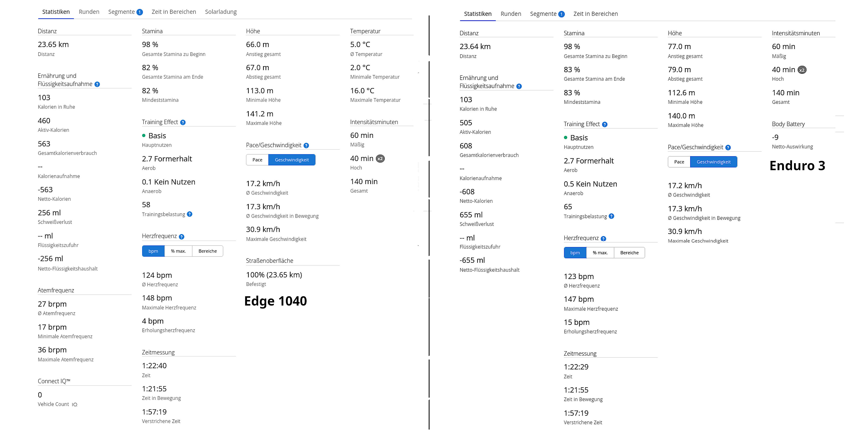Open Training Effect help icon on Enduro 3
Screen dimensions: 868x438
605,124
